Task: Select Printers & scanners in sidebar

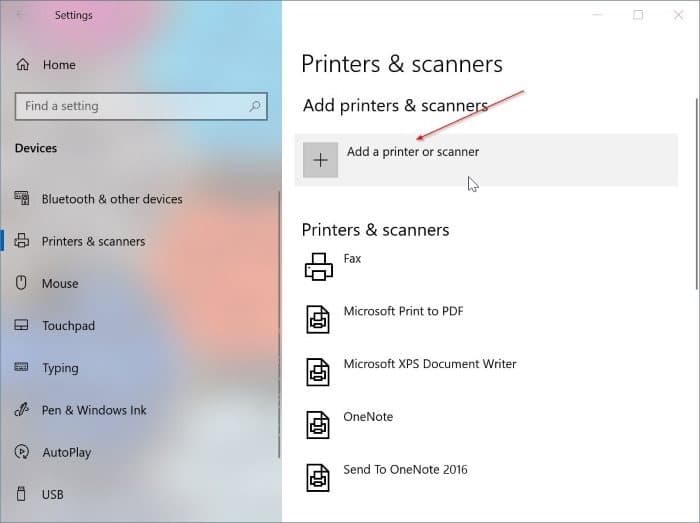Action: click(x=93, y=241)
